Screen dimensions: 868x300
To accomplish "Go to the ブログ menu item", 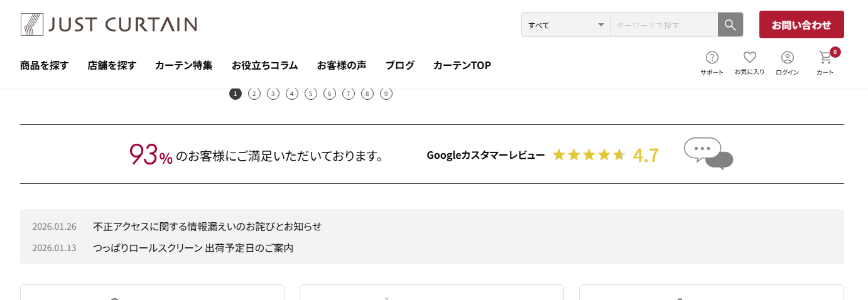I will coord(399,65).
